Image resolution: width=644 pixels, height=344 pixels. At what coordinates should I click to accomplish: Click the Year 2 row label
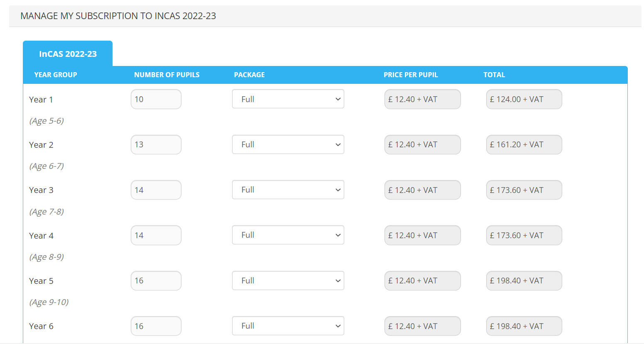click(41, 145)
